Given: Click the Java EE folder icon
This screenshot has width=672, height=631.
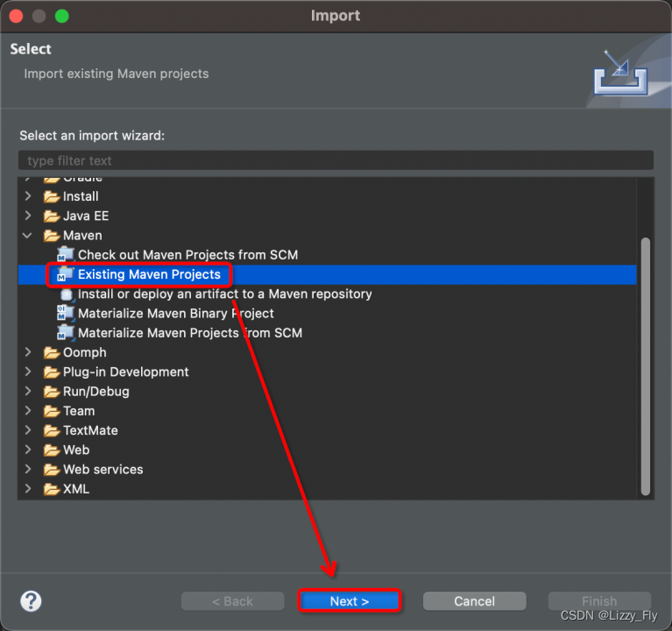Looking at the screenshot, I should 52,216.
